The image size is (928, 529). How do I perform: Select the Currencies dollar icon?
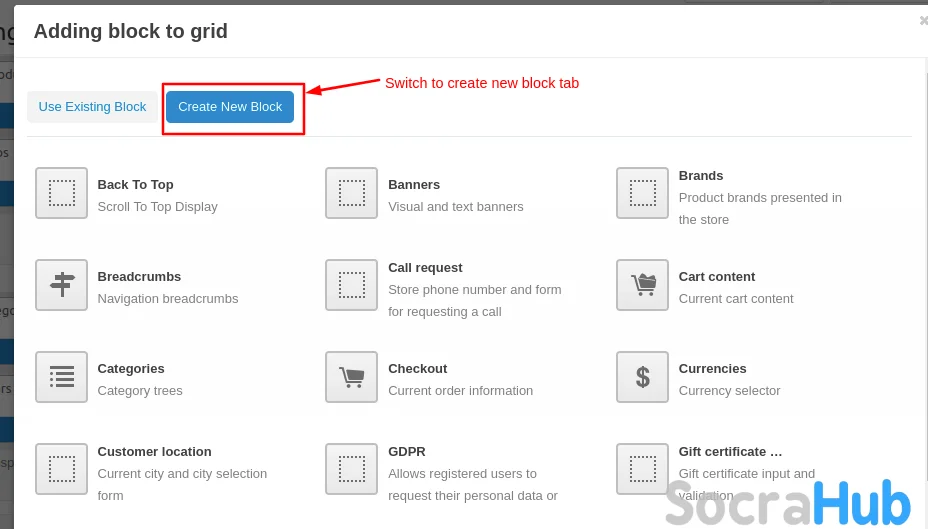(x=642, y=377)
